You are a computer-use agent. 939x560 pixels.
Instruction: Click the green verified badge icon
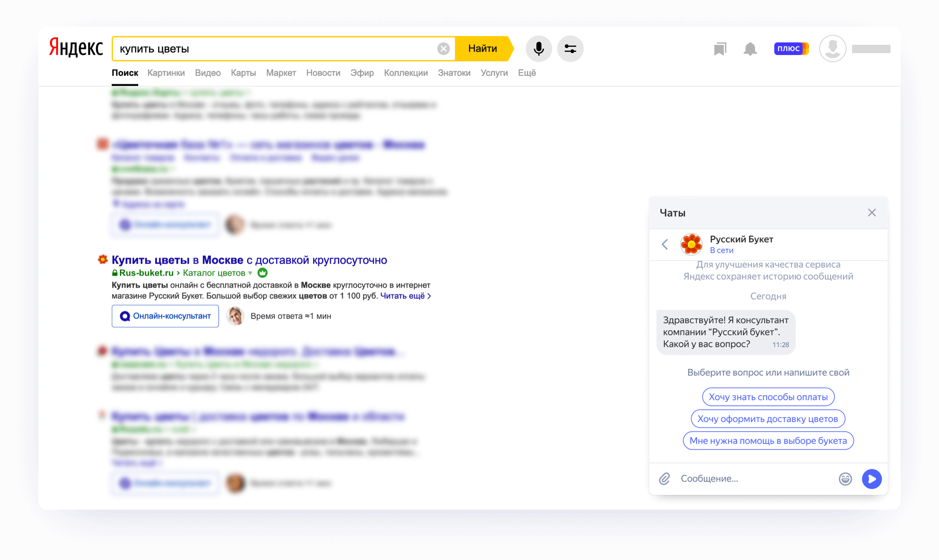(263, 273)
